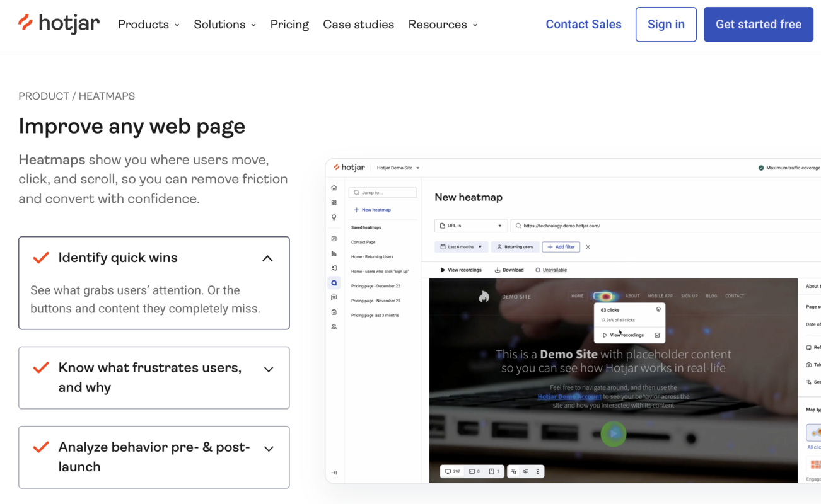
Task: Click the Add filter button
Action: pyautogui.click(x=561, y=246)
